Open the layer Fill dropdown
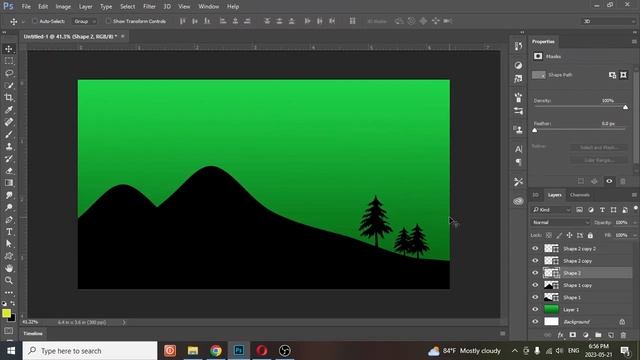The image size is (640, 360). [x=635, y=235]
